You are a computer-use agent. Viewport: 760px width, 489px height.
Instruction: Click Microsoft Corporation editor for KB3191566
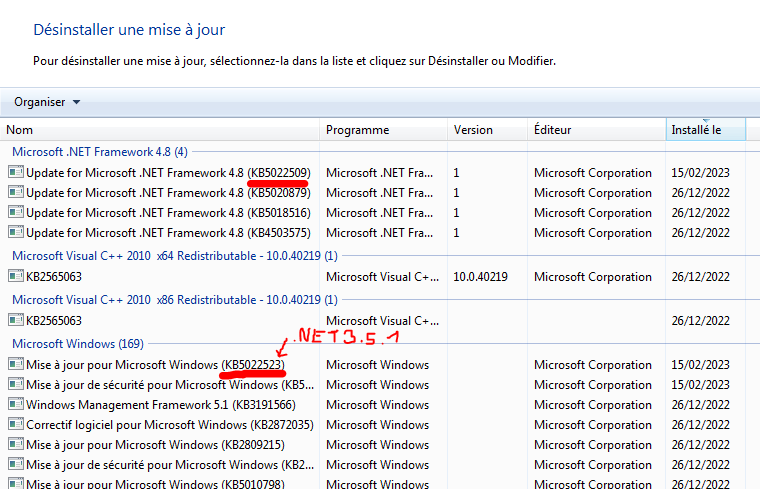coord(593,405)
